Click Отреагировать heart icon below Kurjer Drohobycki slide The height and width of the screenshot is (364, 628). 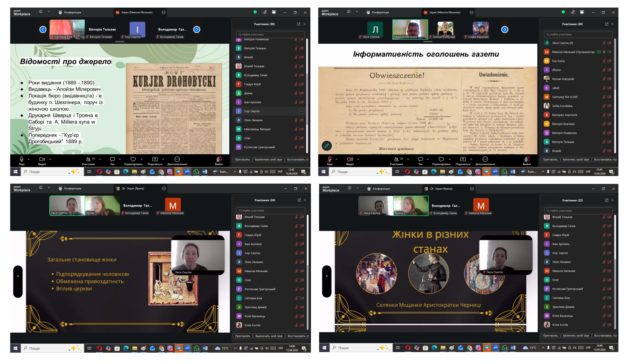(133, 159)
